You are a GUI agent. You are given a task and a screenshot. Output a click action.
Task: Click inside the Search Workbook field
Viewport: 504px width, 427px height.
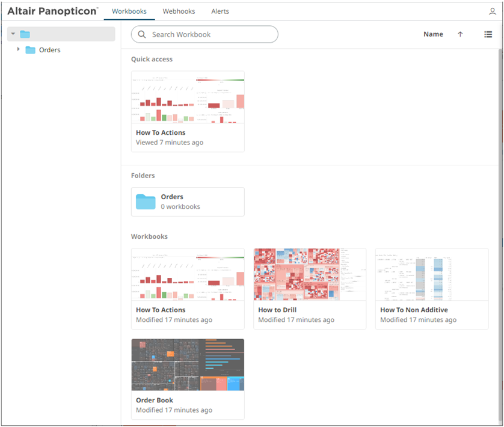coord(204,34)
